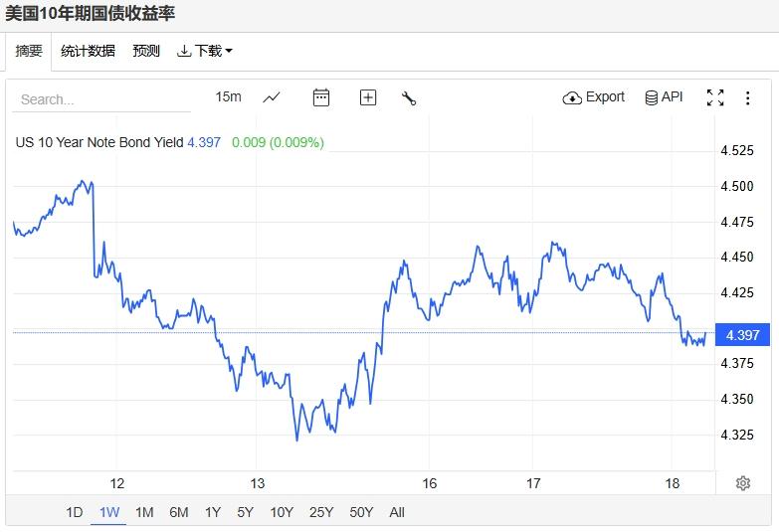The width and height of the screenshot is (779, 532).
Task: Click the Export cloud button
Action: pyautogui.click(x=593, y=96)
